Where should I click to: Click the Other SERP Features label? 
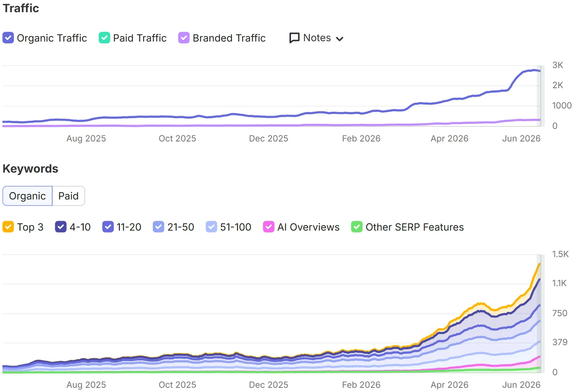click(415, 227)
